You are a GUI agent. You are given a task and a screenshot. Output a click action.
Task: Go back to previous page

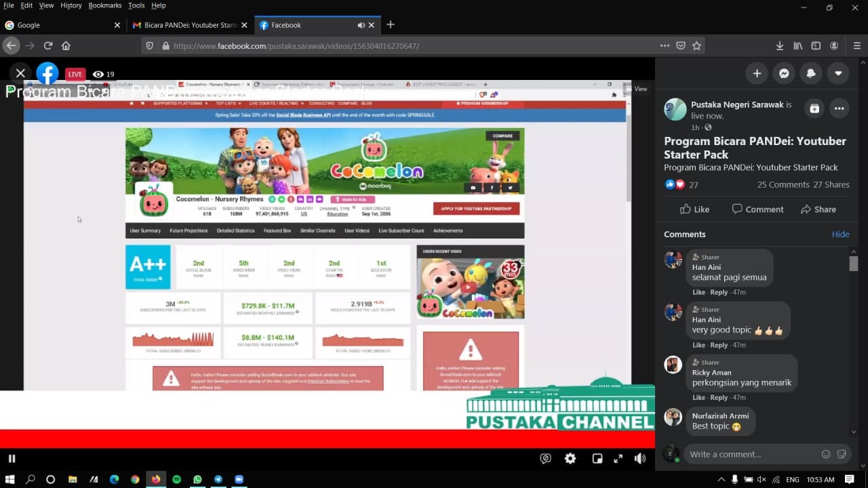(x=11, y=45)
